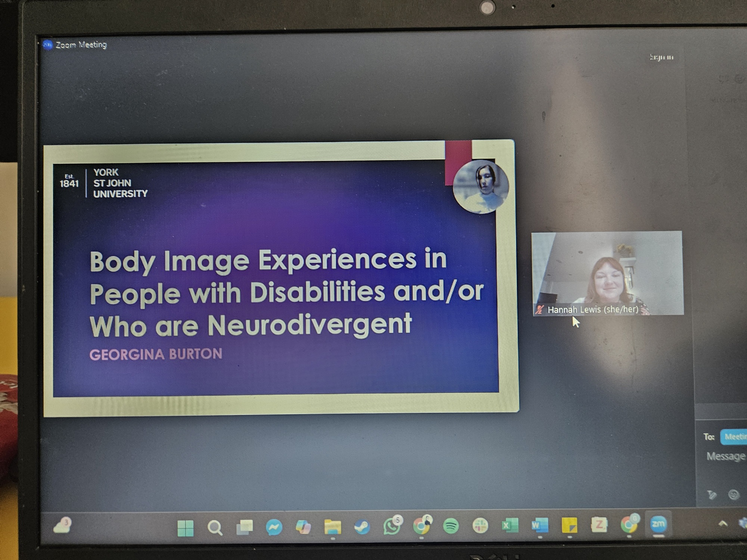Image resolution: width=747 pixels, height=560 pixels.
Task: Expand the hidden system tray icons
Action: [723, 524]
